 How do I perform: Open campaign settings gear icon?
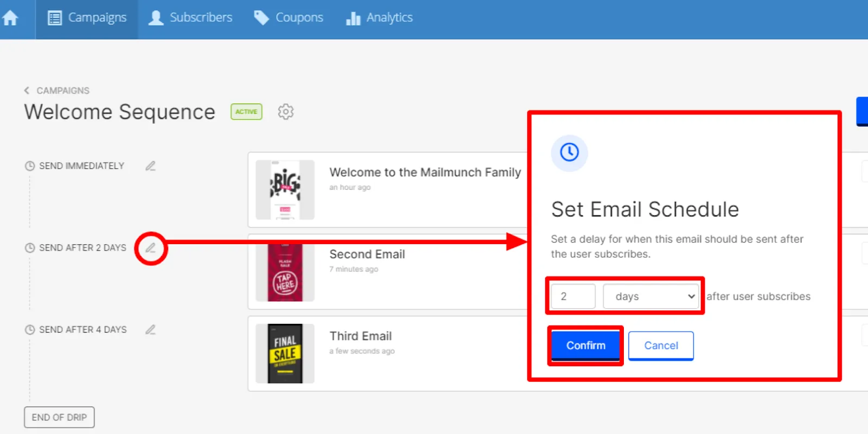coord(286,112)
